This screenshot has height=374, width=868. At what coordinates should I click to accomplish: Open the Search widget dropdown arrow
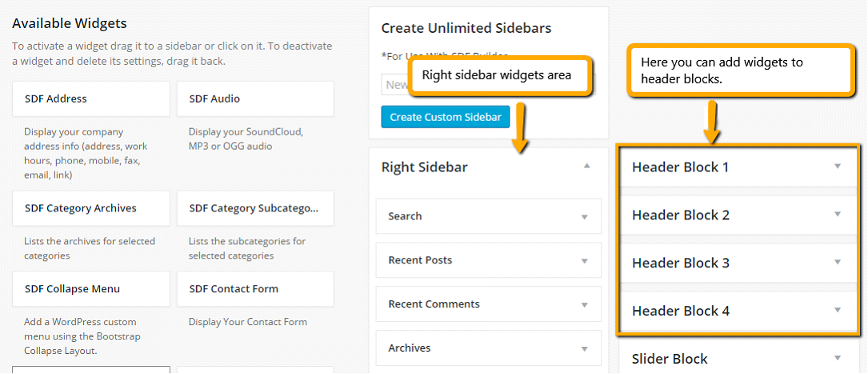click(584, 217)
